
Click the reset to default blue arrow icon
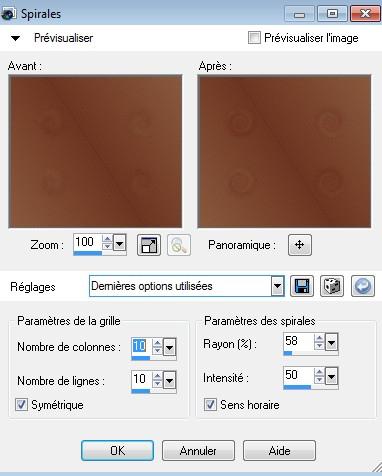click(x=363, y=286)
